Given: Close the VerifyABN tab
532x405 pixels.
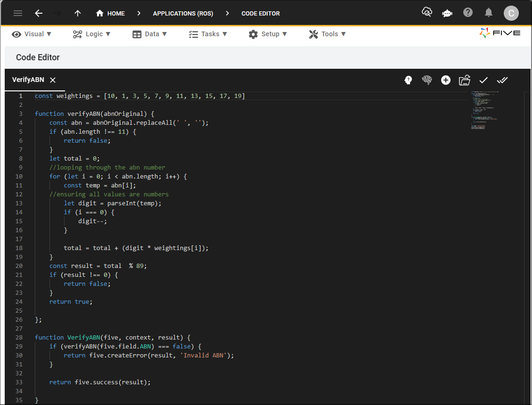Looking at the screenshot, I should 53,80.
